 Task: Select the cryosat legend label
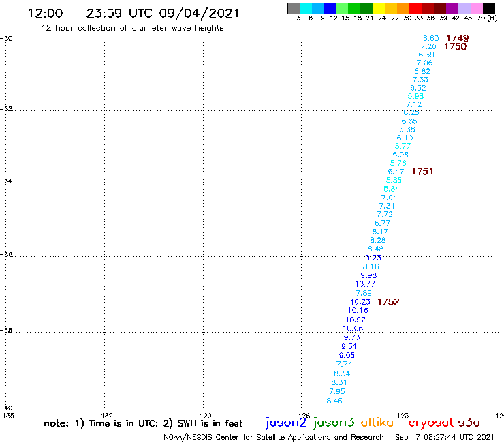[x=431, y=423]
